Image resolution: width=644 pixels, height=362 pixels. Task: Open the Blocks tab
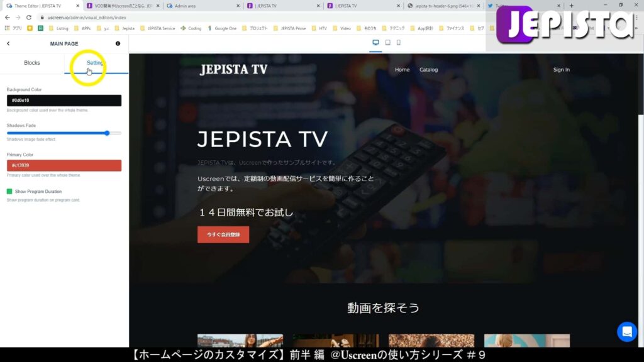tap(32, 63)
